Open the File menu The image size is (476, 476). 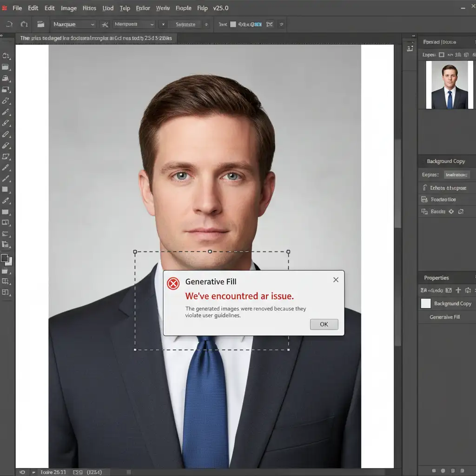click(x=17, y=8)
